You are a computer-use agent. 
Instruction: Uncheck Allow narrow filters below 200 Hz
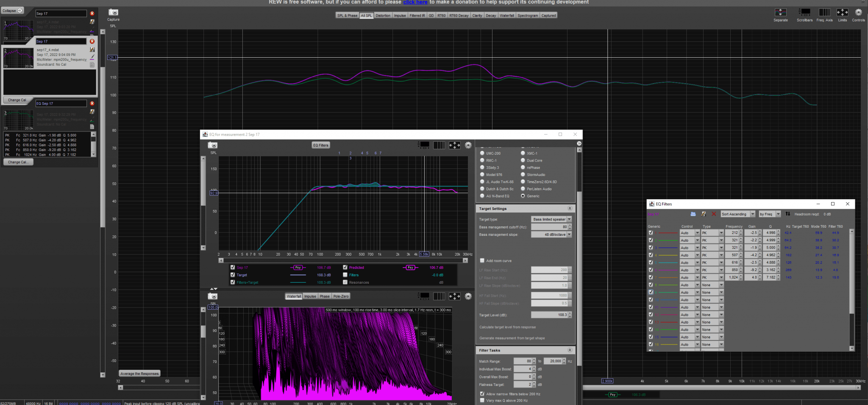(x=482, y=394)
